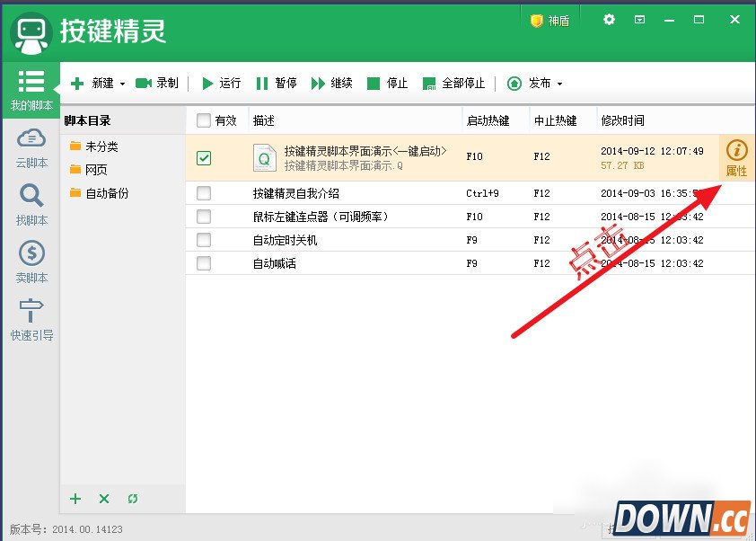This screenshot has height=541, width=756.
Task: Toggle the 有效 header checkbox
Action: (x=204, y=120)
